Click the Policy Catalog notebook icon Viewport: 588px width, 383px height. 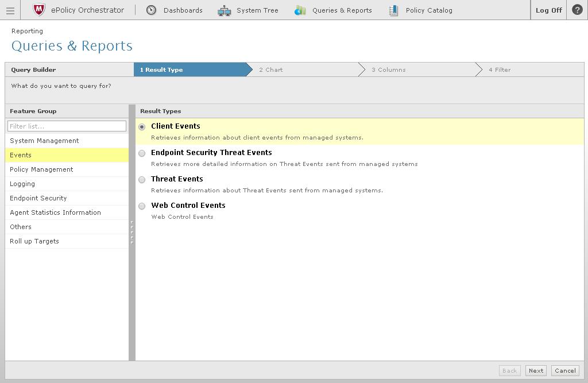393,10
